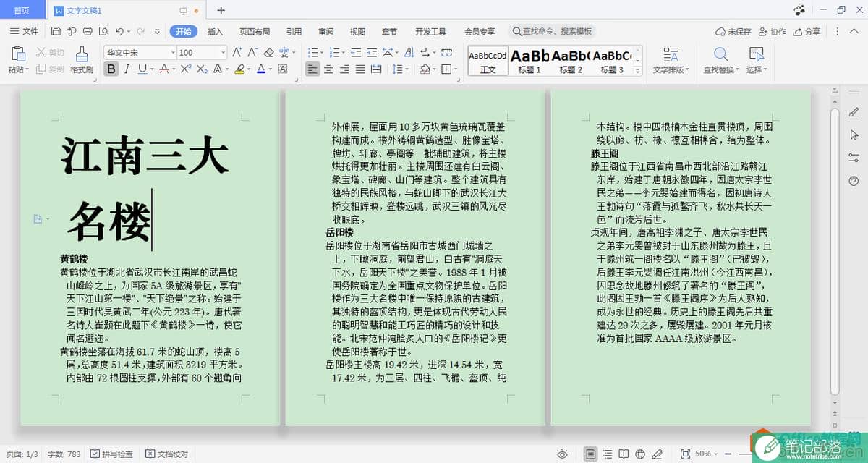The height and width of the screenshot is (463, 868).
Task: Center align the paragraph
Action: tap(328, 69)
